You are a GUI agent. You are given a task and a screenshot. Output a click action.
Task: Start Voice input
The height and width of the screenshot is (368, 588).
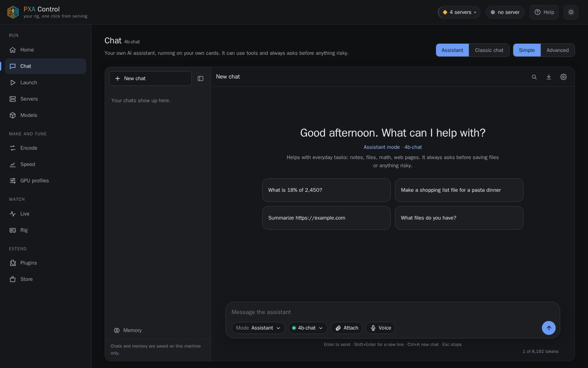pyautogui.click(x=381, y=328)
